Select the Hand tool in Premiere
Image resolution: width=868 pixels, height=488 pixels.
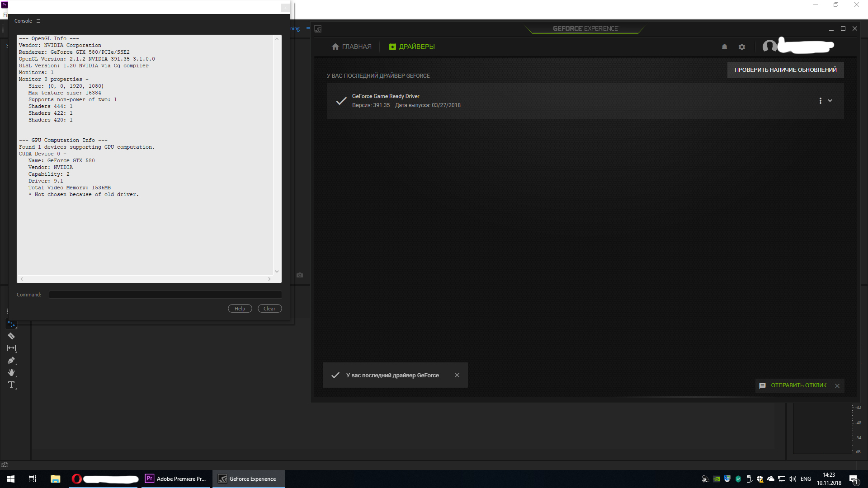coord(11,372)
